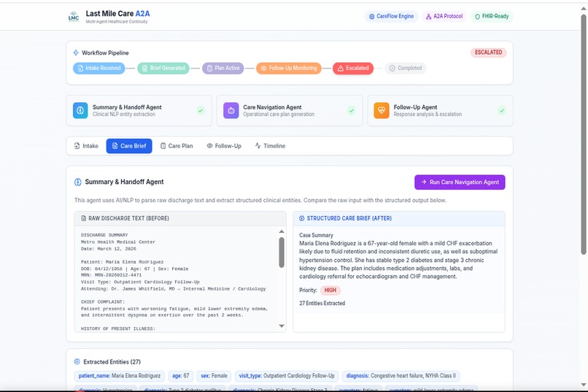Click the "27 Entities Extracted" text
588x392 pixels.
point(322,303)
